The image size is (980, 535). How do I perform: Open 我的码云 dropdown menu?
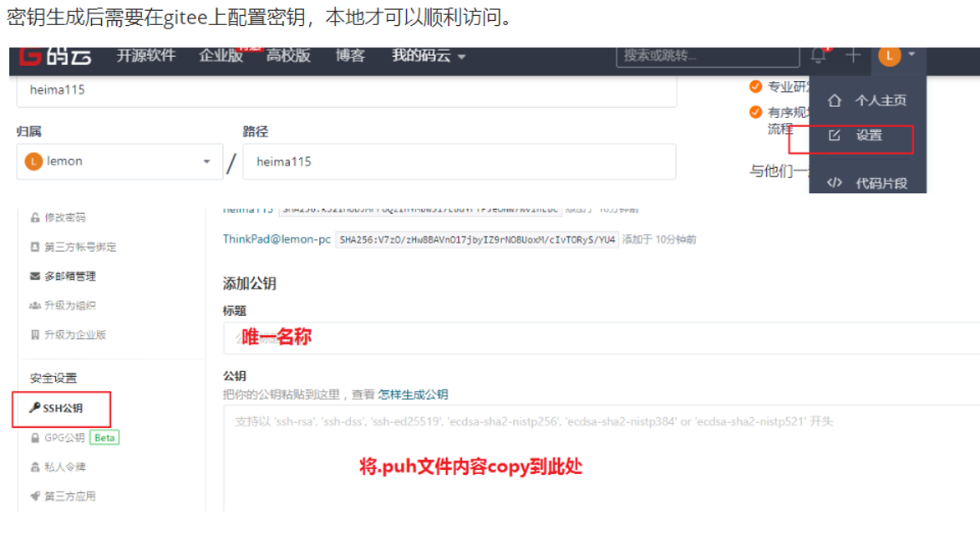point(428,56)
